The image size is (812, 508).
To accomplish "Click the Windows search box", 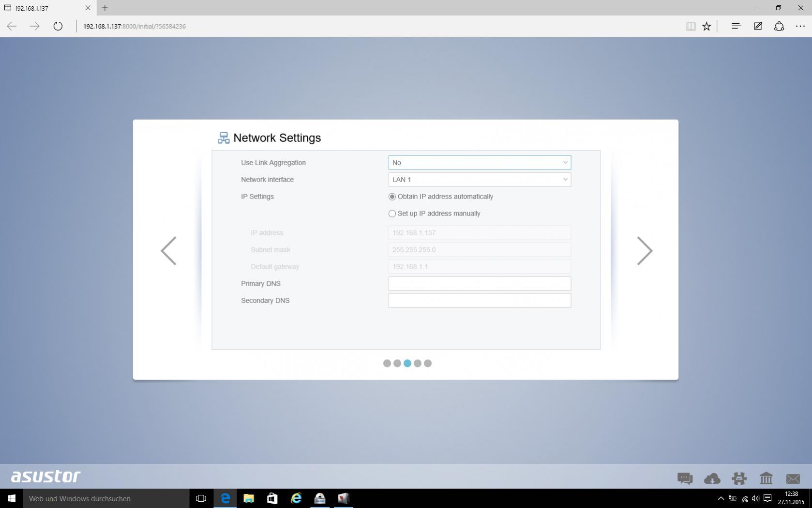I will click(x=106, y=498).
